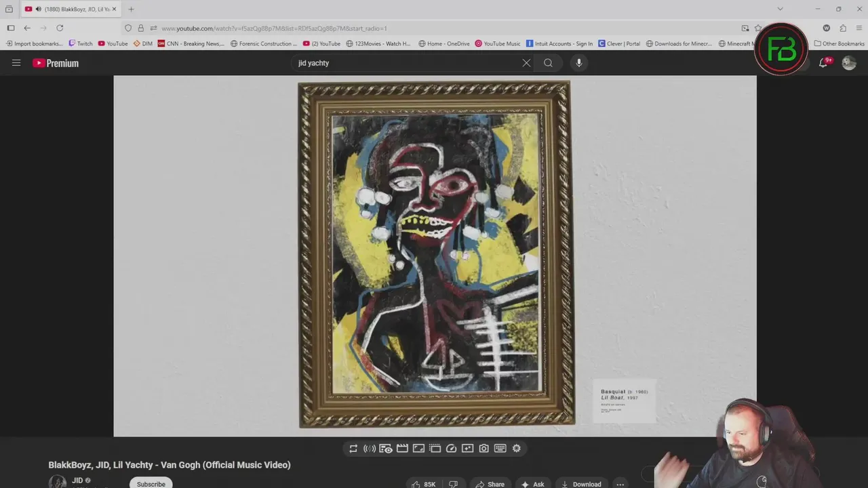This screenshot has height=488, width=868.
Task: Click the search field containing 'jid yachty'
Action: point(407,63)
